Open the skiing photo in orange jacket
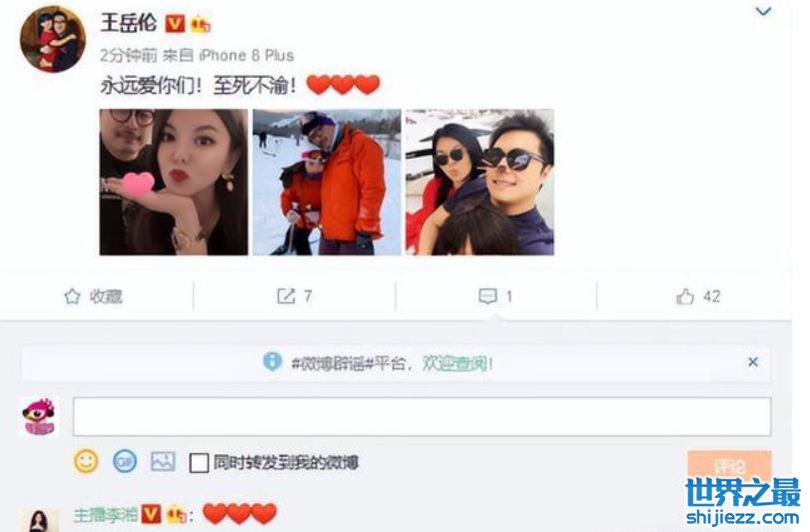Screen dimensions: 810x532 click(327, 182)
